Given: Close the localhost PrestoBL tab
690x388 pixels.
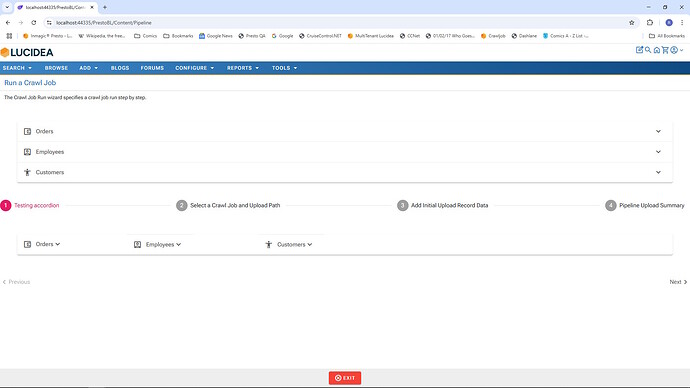Looking at the screenshot, I should pos(92,7).
